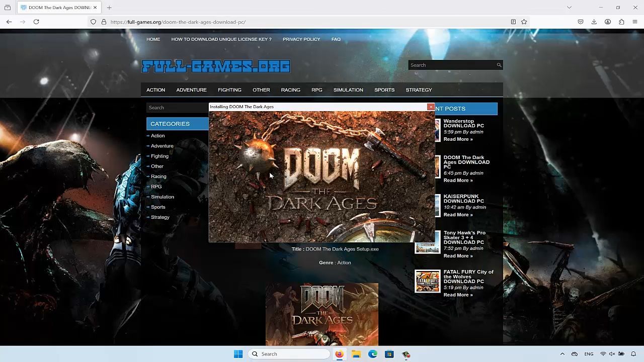Open a new tab with the plus icon
Viewport: 644px width, 362px height.
[x=109, y=8]
